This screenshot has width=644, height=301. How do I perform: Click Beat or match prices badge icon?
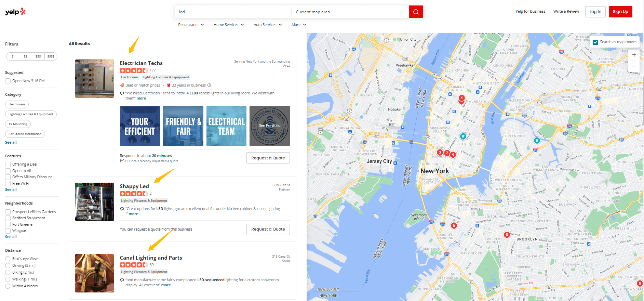coord(122,85)
